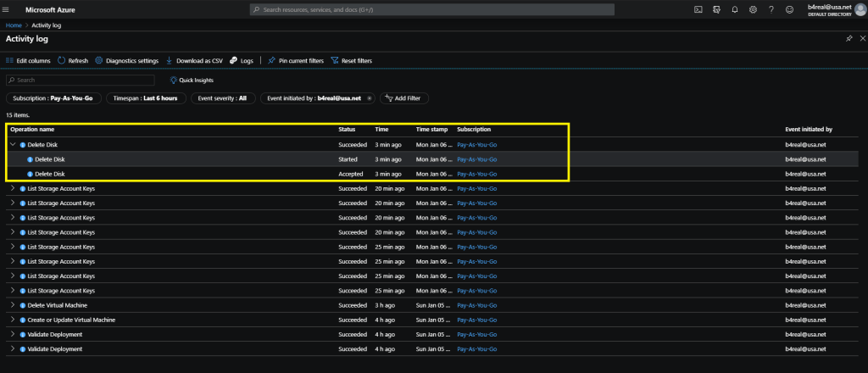Open the Event severity All filter
868x373 pixels.
coord(223,98)
